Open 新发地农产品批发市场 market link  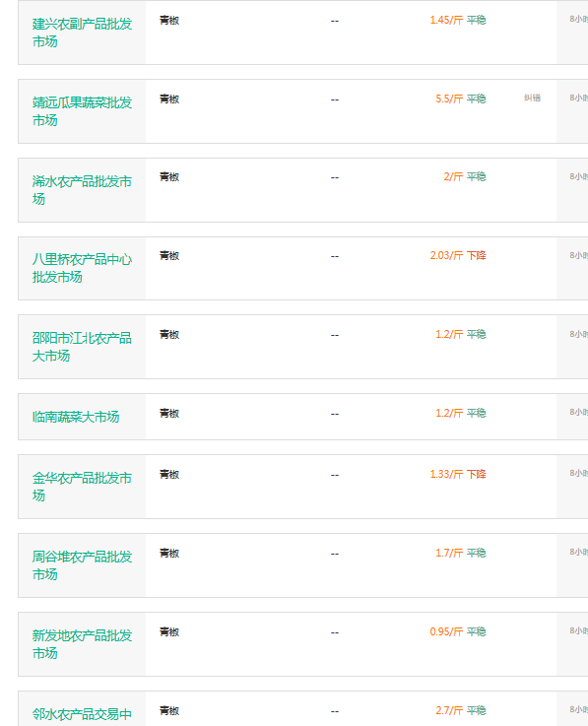tap(82, 644)
